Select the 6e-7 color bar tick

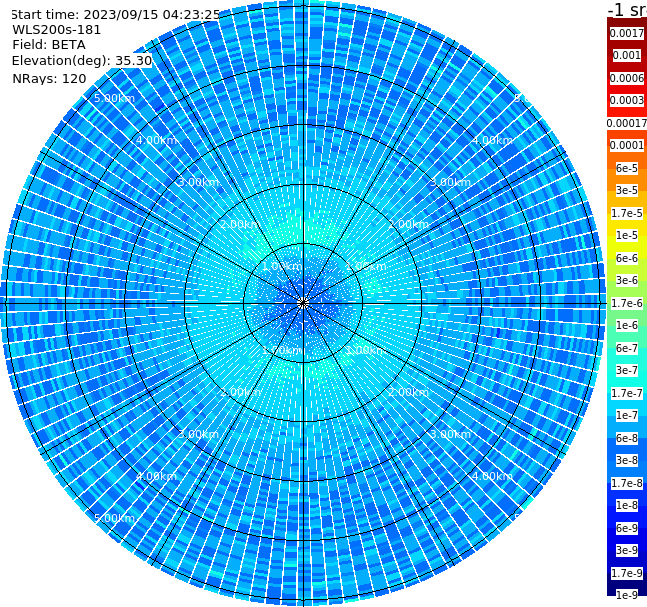(627, 348)
